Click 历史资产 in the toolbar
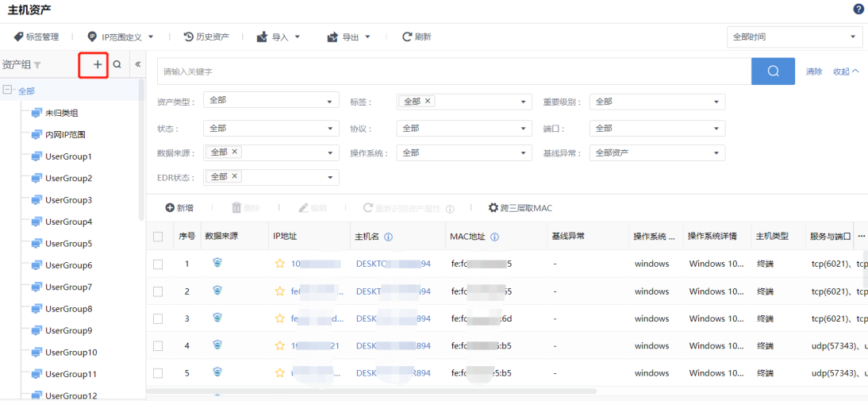This screenshot has height=401, width=868. coord(206,37)
